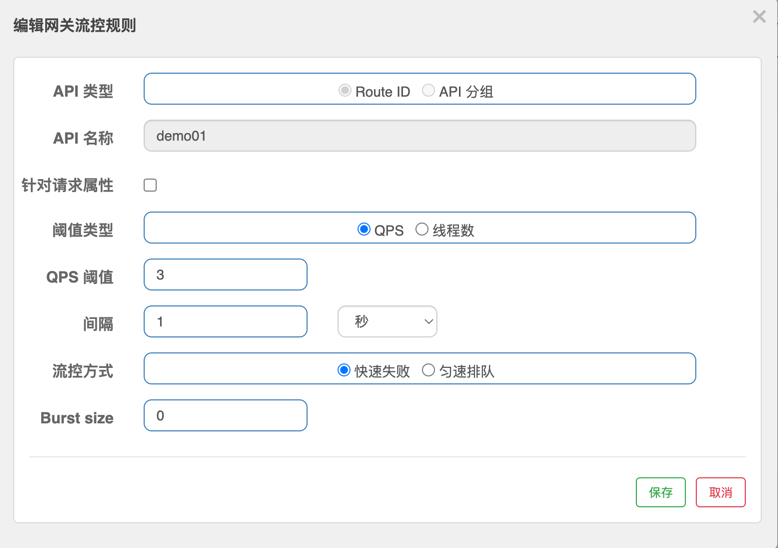The image size is (778, 548).
Task: Select the Route ID radio option
Action: pyautogui.click(x=345, y=91)
